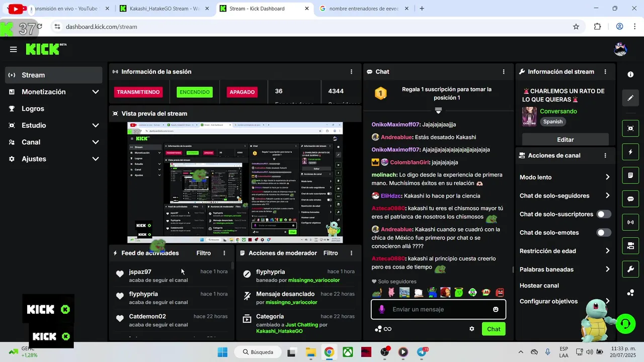Open options menu for Acciones de canal
The image size is (644, 362).
tap(605, 156)
